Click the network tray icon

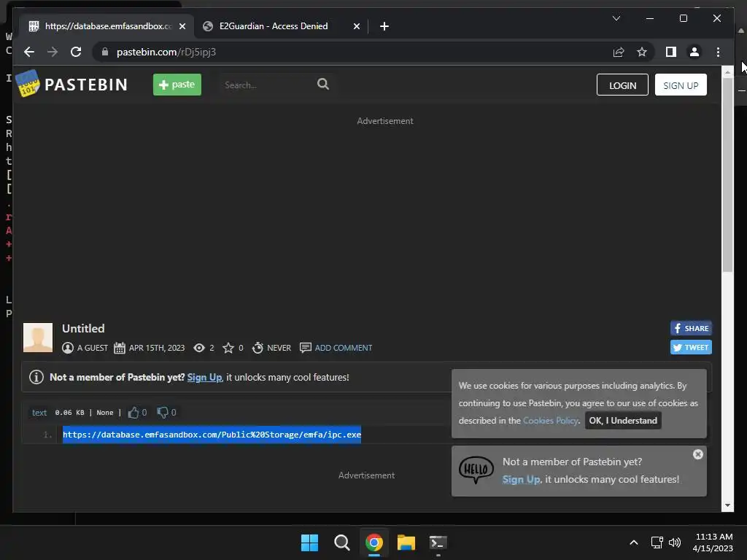657,542
